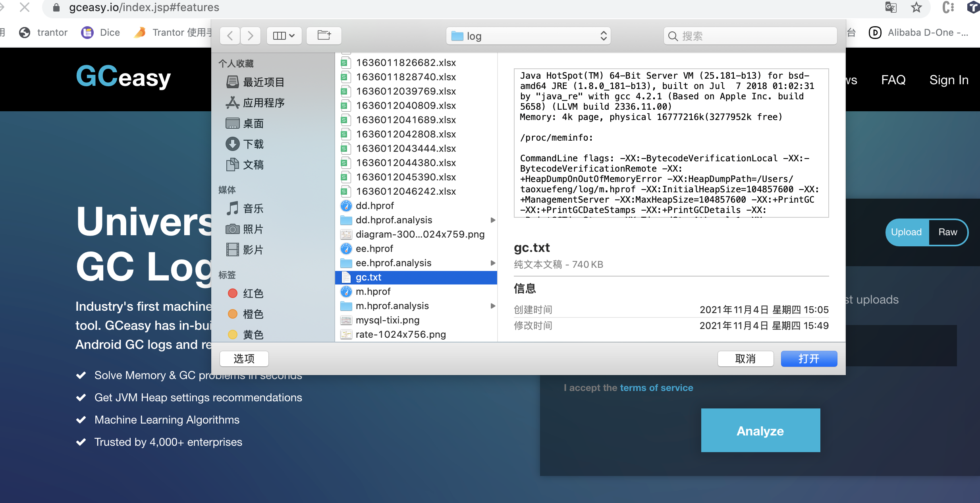The width and height of the screenshot is (980, 503).
Task: Open the terms of service link
Action: (x=657, y=388)
